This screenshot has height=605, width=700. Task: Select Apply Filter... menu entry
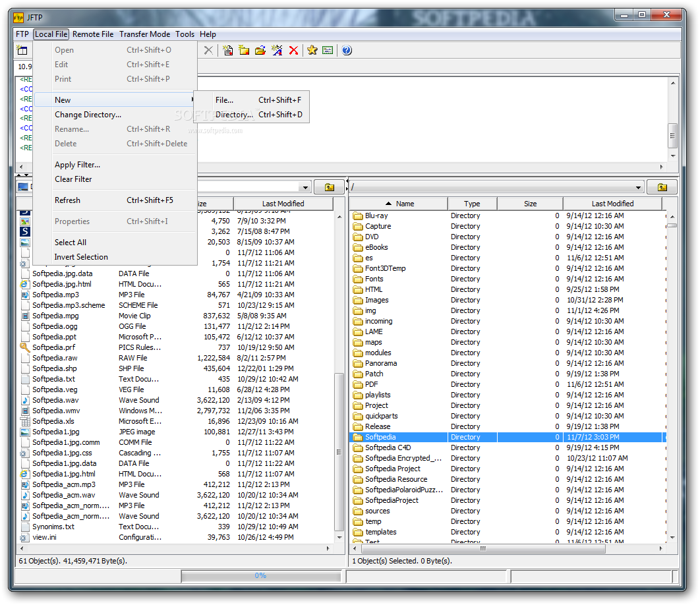[x=115, y=165]
